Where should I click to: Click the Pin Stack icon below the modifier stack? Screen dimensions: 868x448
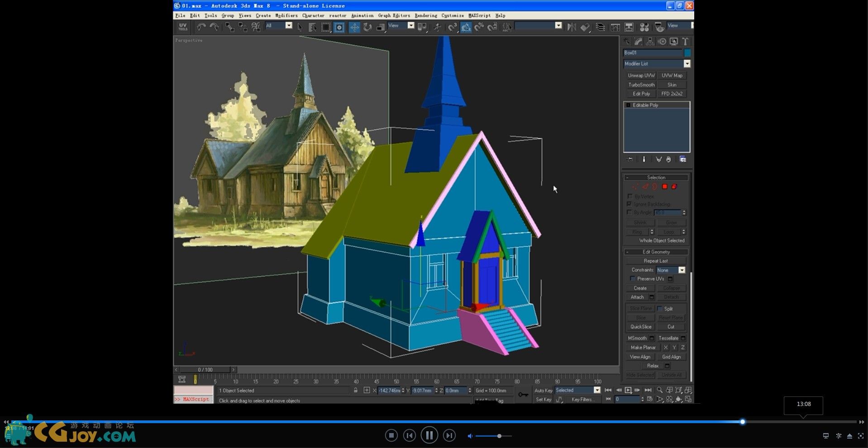pos(630,159)
